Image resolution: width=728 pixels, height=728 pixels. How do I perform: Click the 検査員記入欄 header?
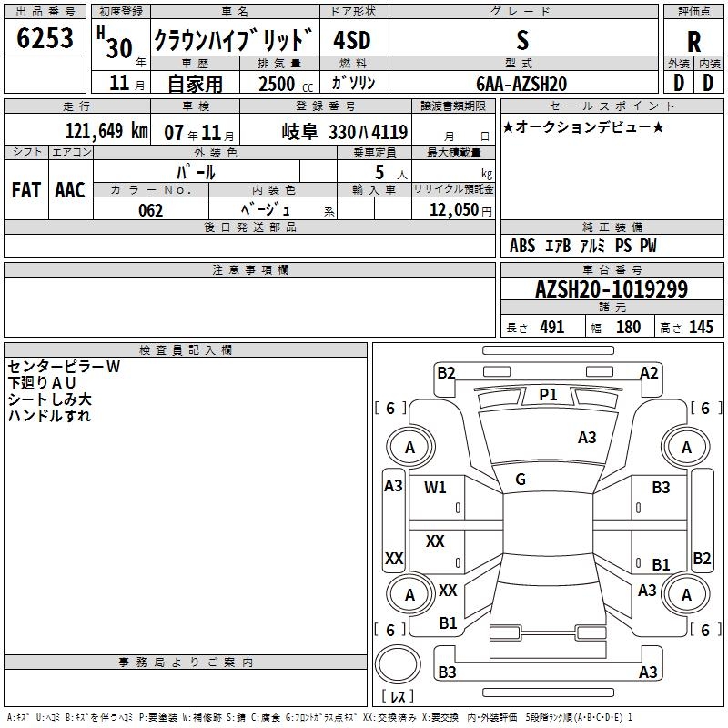pos(186,350)
